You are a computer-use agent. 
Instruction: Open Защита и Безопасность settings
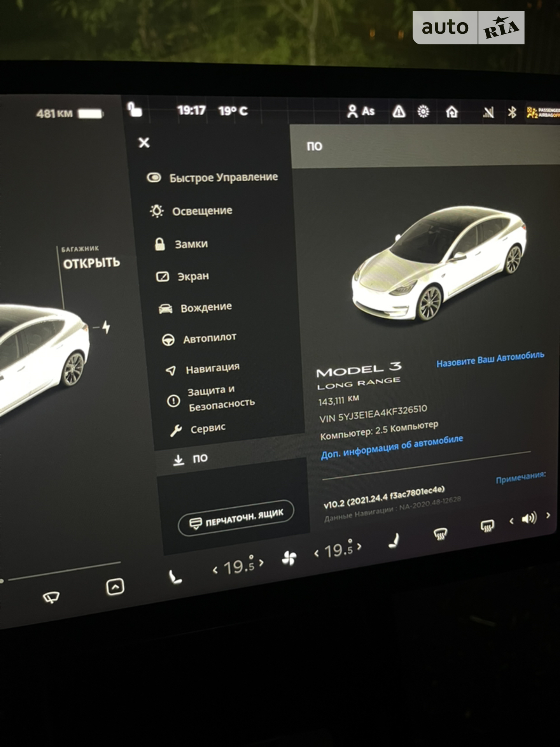click(211, 398)
